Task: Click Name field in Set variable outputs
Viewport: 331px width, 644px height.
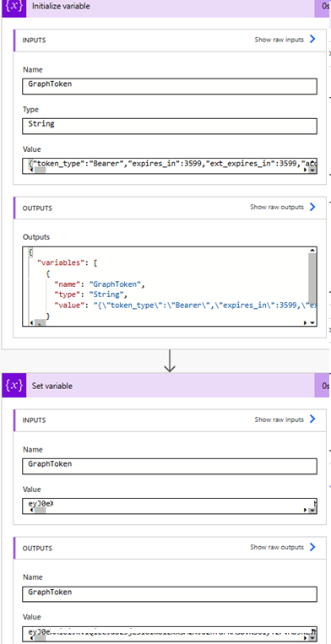Action: [x=170, y=594]
